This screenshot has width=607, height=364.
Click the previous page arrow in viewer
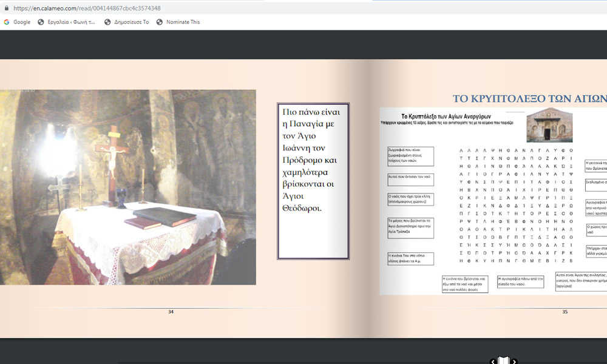[x=493, y=362]
